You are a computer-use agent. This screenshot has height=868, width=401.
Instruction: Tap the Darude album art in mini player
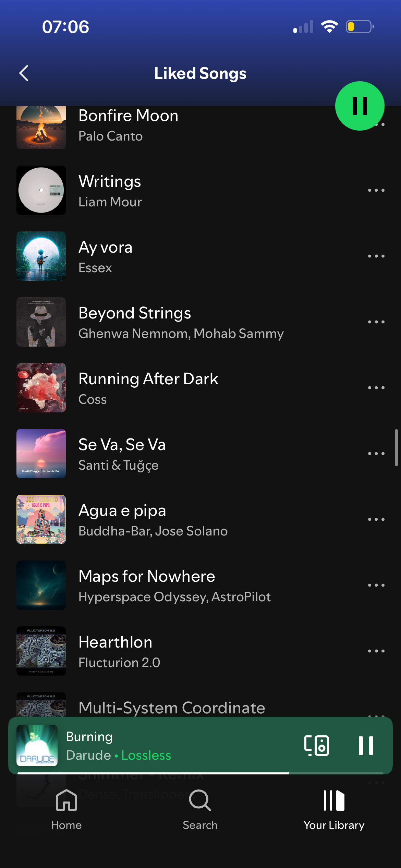click(37, 745)
